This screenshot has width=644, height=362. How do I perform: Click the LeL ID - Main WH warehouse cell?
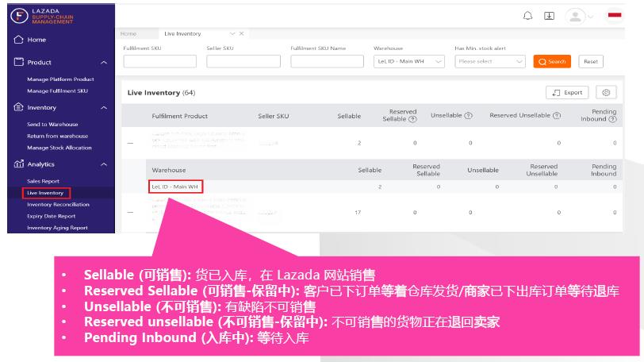[x=175, y=187]
